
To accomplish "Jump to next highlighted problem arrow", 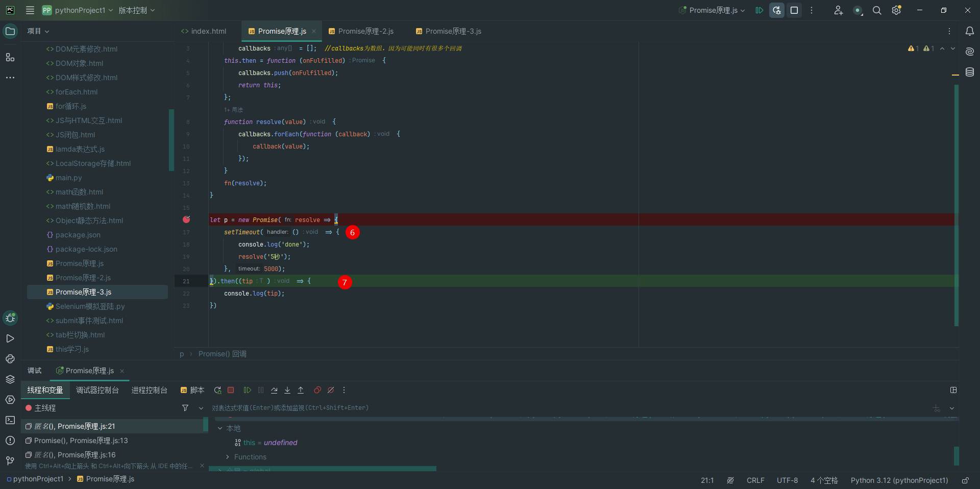I will (x=952, y=48).
